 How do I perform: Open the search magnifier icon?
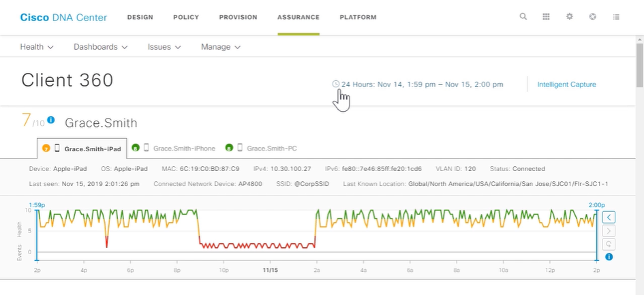click(x=523, y=17)
